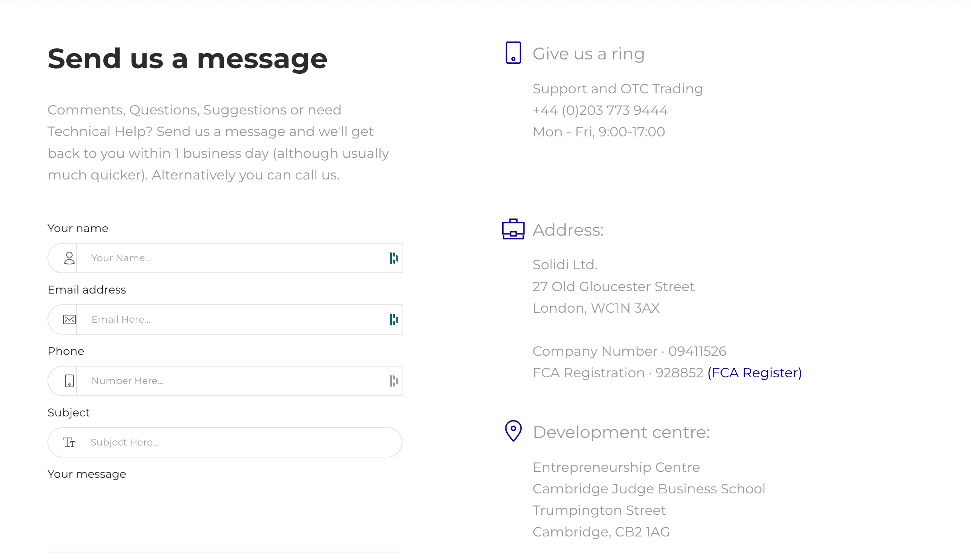Click the map pin icon by Development centre
971x560 pixels.
pyautogui.click(x=513, y=431)
